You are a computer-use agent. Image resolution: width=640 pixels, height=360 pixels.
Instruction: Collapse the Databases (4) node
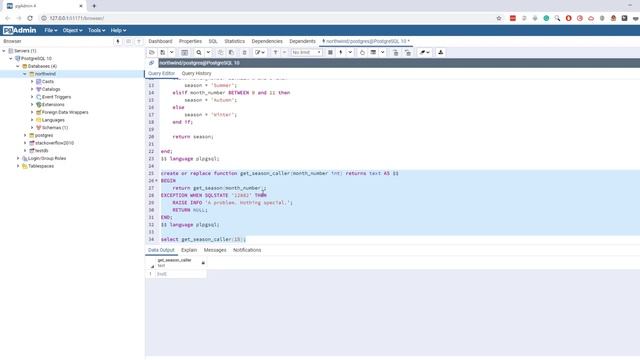pos(18,66)
